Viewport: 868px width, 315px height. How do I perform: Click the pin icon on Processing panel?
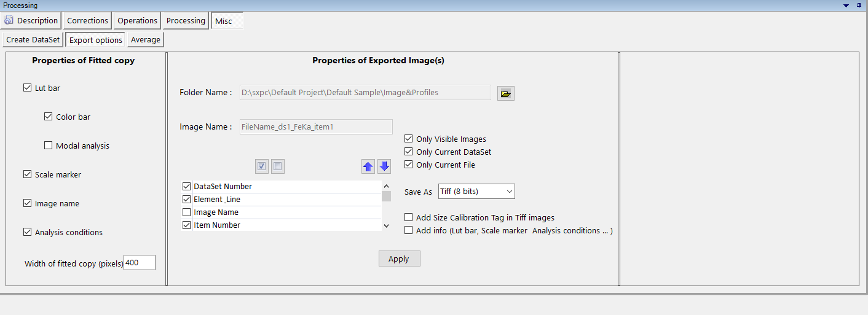(x=859, y=6)
